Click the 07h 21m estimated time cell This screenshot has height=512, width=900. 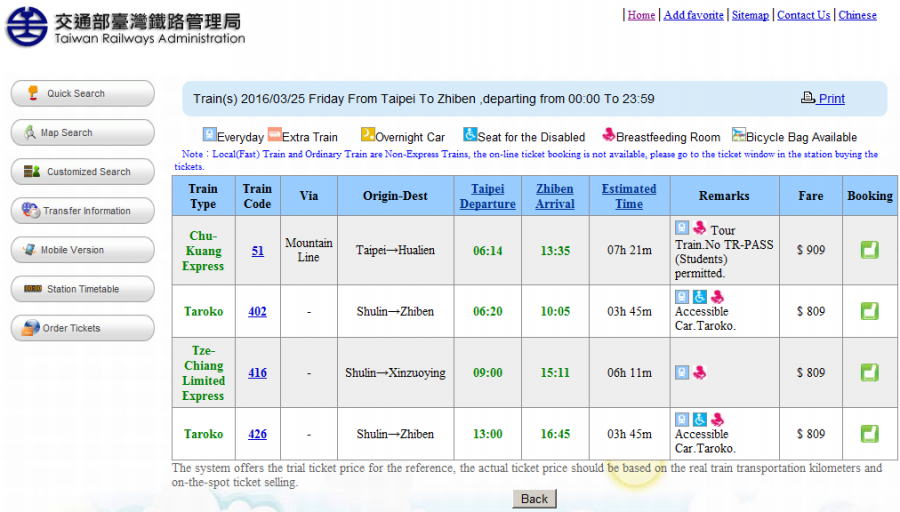[629, 250]
